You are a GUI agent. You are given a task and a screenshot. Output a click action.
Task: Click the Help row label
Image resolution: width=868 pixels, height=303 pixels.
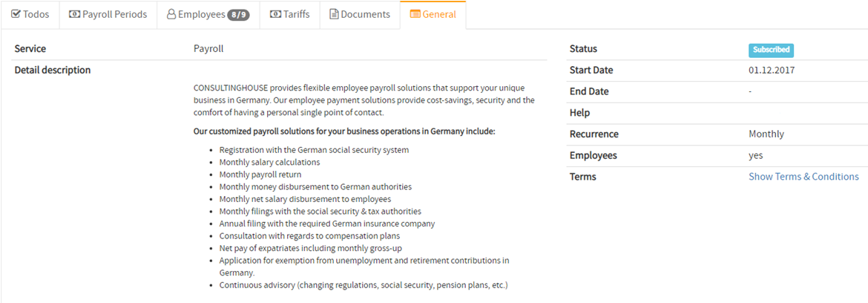(x=579, y=113)
